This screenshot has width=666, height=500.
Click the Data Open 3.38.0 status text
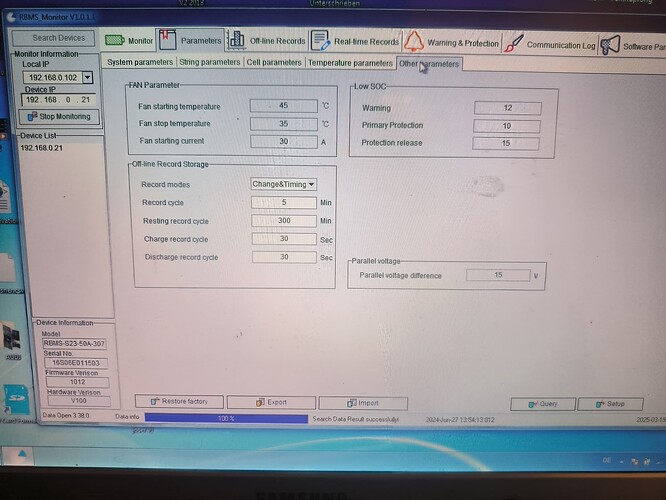pyautogui.click(x=66, y=415)
